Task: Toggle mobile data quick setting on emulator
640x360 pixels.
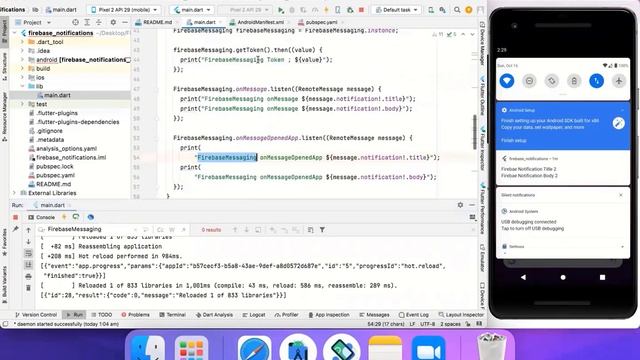Action: pyautogui.click(x=596, y=81)
